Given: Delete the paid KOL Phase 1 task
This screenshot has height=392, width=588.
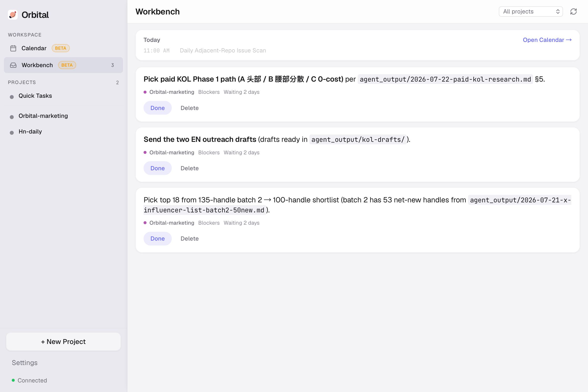Looking at the screenshot, I should [189, 108].
